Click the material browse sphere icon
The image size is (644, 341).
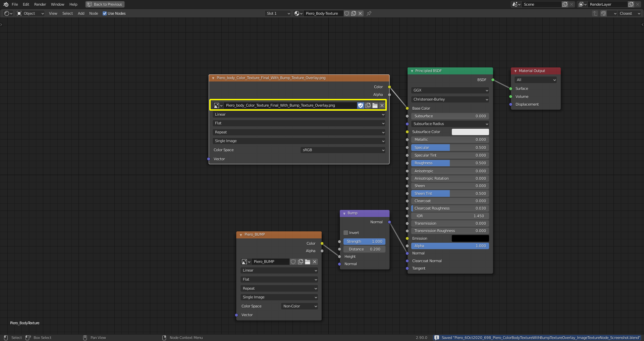pyautogui.click(x=298, y=13)
